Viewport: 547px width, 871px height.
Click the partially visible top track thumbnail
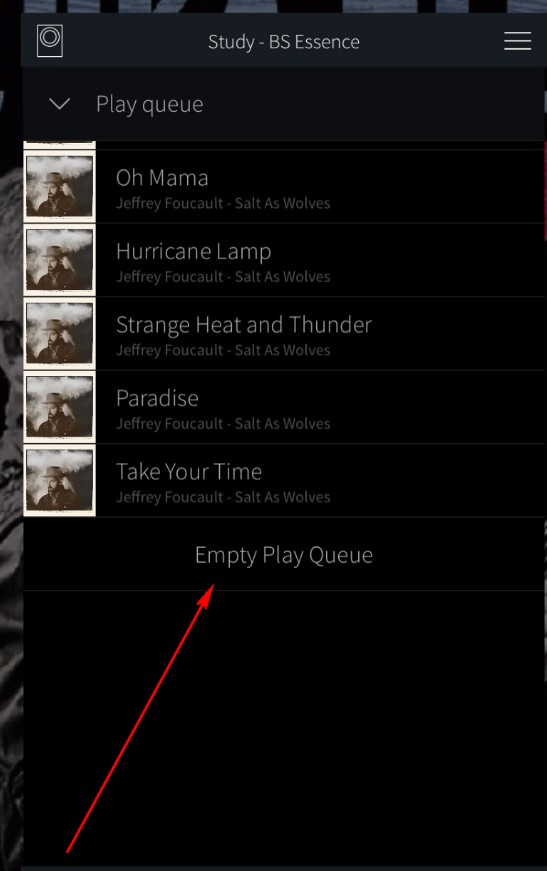(x=59, y=145)
